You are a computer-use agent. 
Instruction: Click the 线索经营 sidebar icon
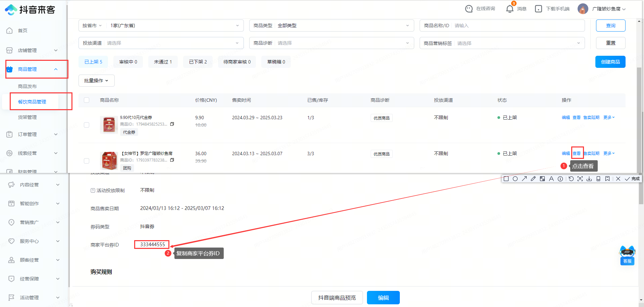point(9,153)
